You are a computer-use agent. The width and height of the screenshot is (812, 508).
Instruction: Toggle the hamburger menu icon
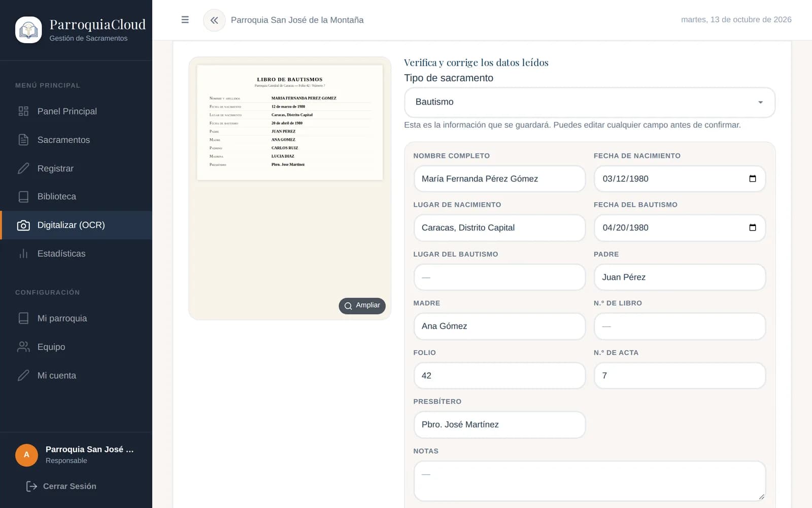[x=185, y=20]
